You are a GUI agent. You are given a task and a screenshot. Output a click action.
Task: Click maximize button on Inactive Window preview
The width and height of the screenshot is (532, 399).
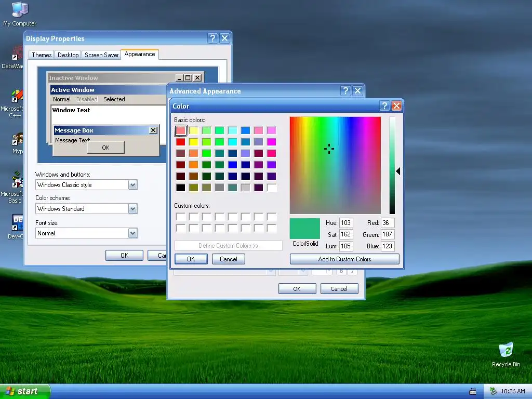188,78
